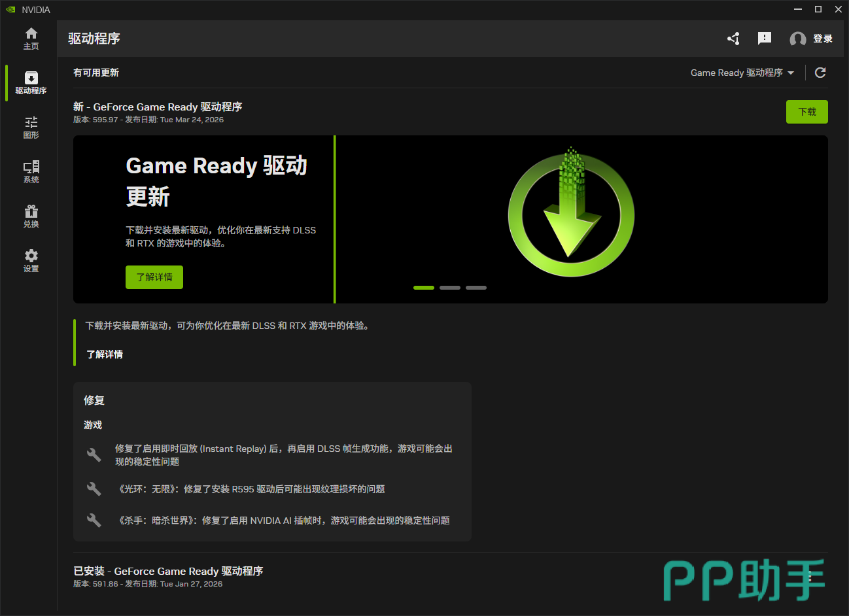Open the 驱动程序 section in sidebar
Viewport: 849px width, 616px height.
(31, 83)
